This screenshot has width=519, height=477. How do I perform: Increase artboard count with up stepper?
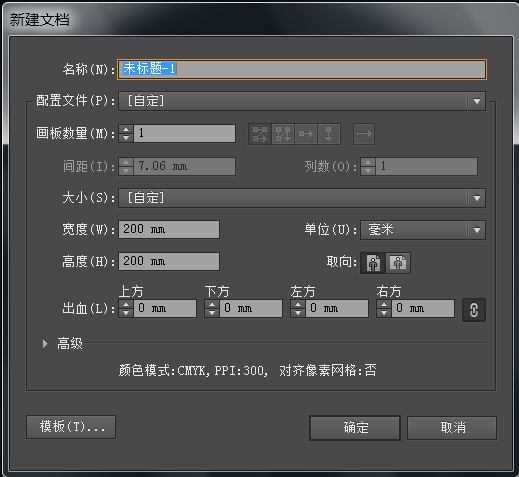click(126, 130)
